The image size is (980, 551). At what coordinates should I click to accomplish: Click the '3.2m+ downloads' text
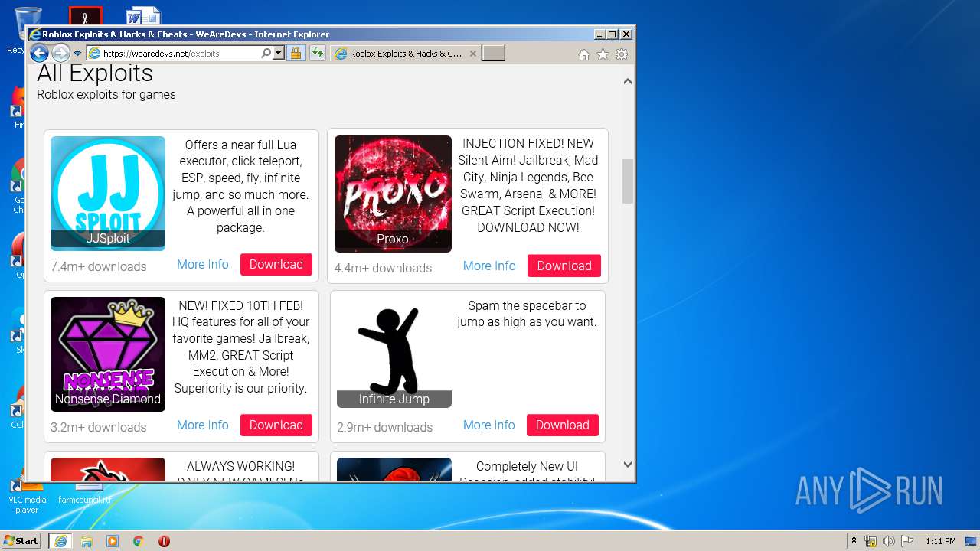[x=99, y=427]
